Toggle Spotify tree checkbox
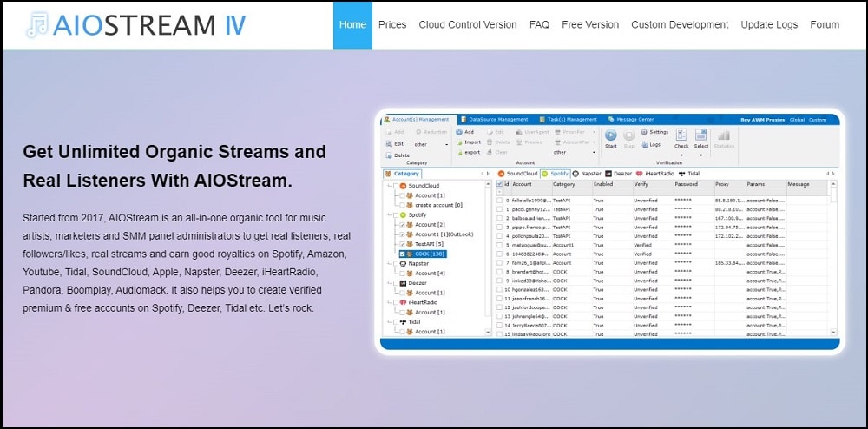This screenshot has width=868, height=429. tap(396, 214)
